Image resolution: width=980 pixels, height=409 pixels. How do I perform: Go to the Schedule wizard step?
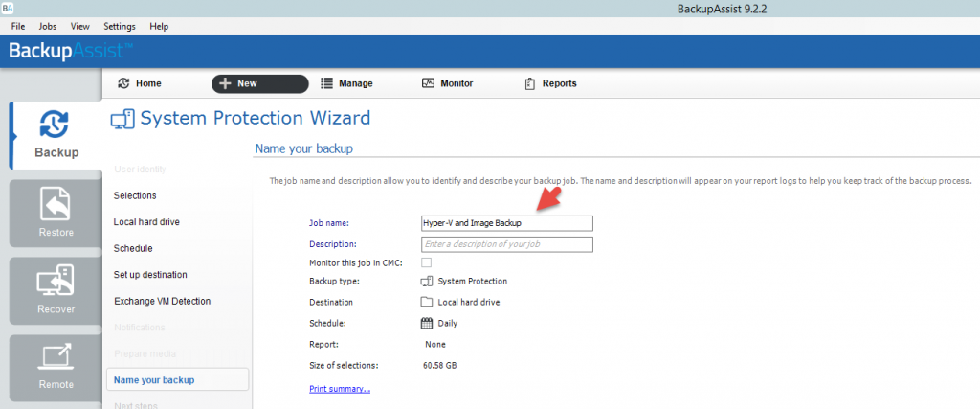[x=133, y=248]
